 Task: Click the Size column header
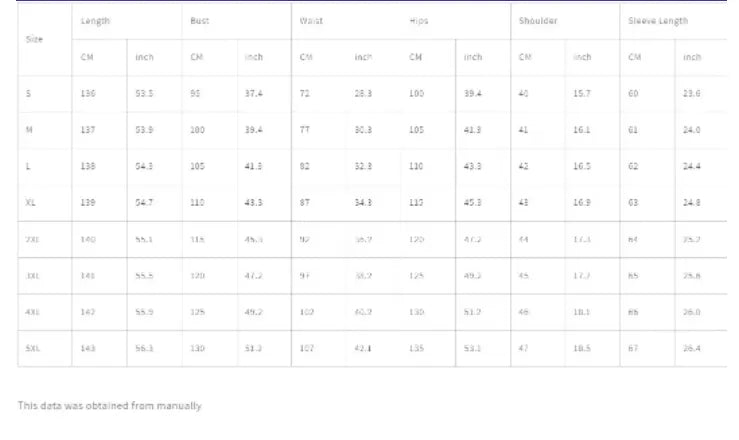[x=33, y=39]
